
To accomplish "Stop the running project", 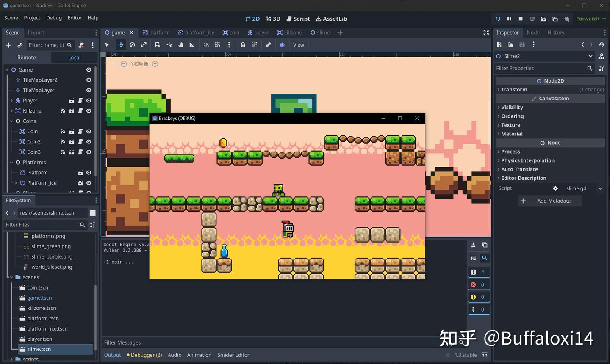I will pos(521,19).
